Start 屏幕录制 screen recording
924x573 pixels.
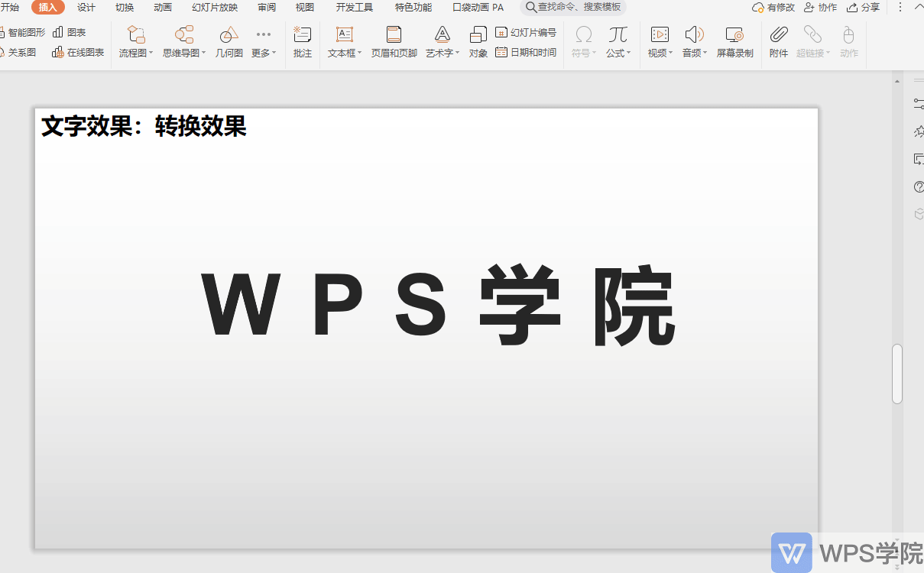click(x=734, y=42)
